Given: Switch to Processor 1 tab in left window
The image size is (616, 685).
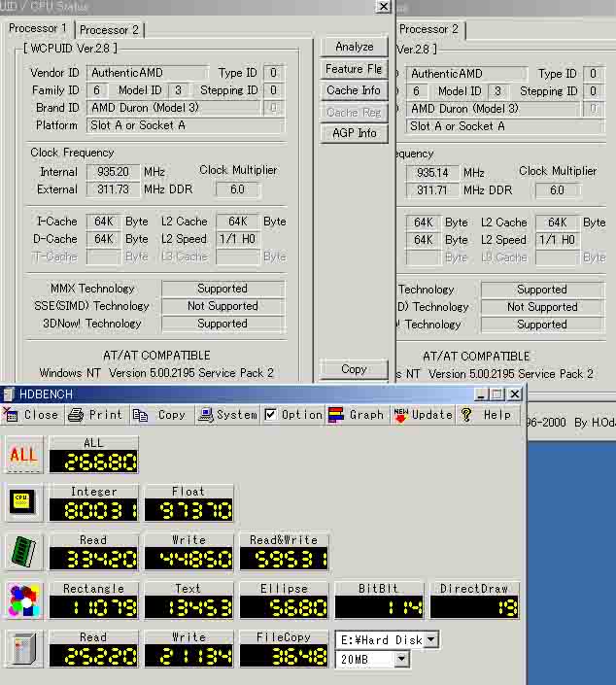Looking at the screenshot, I should pos(38,28).
